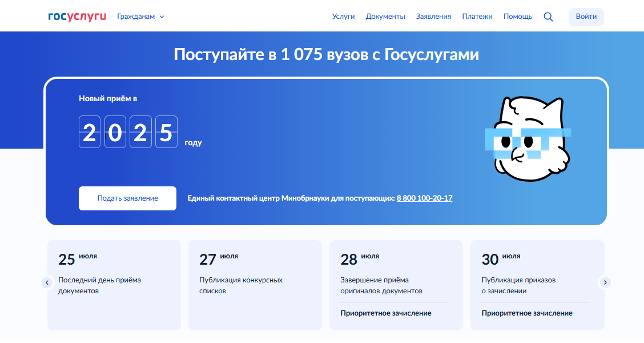Show next dates with right carousel arrow
Viewport: 644px width, 343px height.
coord(605,282)
